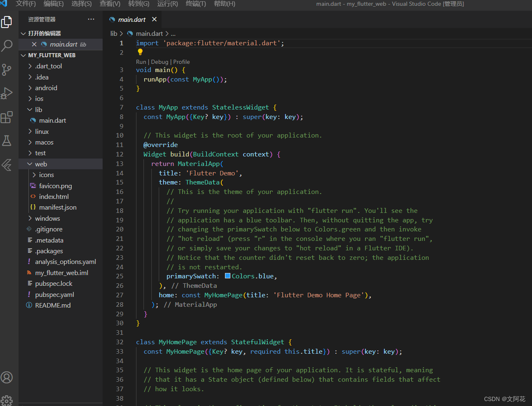
Task: Open the 编辑(E) menu
Action: 54,4
